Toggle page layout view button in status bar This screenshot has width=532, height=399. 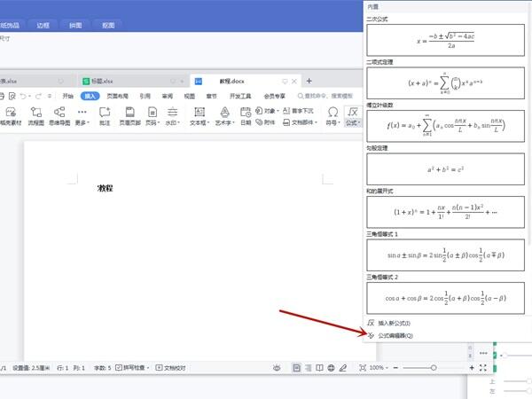click(x=296, y=368)
